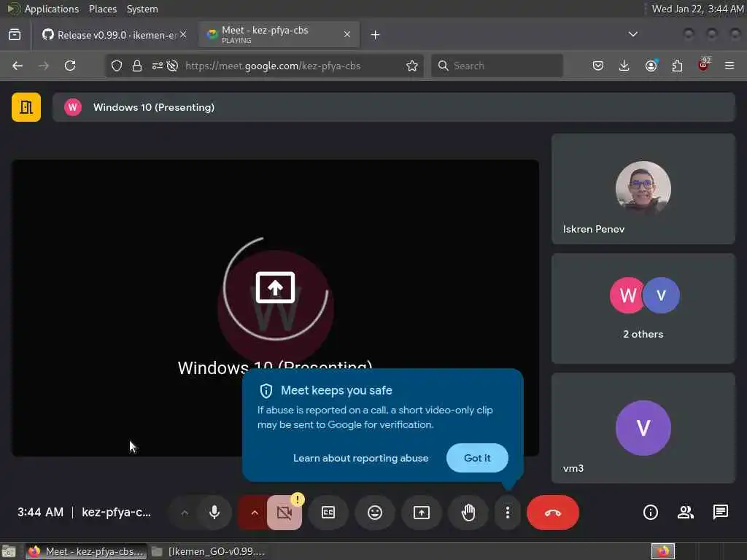Open Pocket save icon
The width and height of the screenshot is (747, 560).
[598, 66]
